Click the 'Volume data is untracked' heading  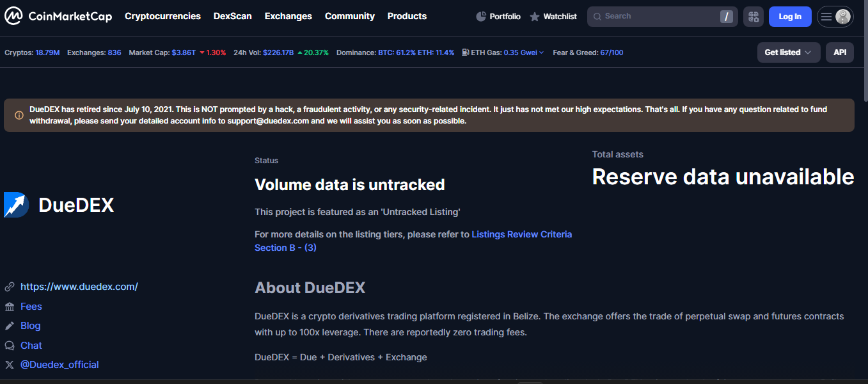pyautogui.click(x=350, y=185)
